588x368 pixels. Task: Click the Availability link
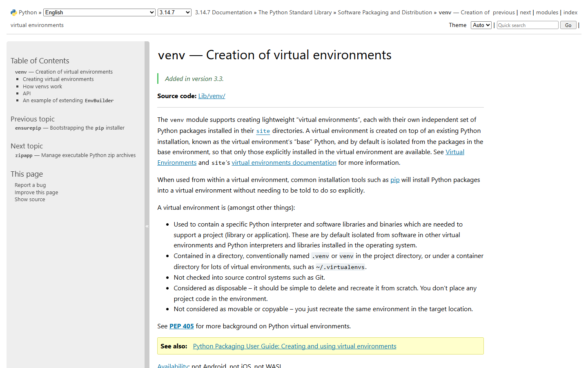173,365
